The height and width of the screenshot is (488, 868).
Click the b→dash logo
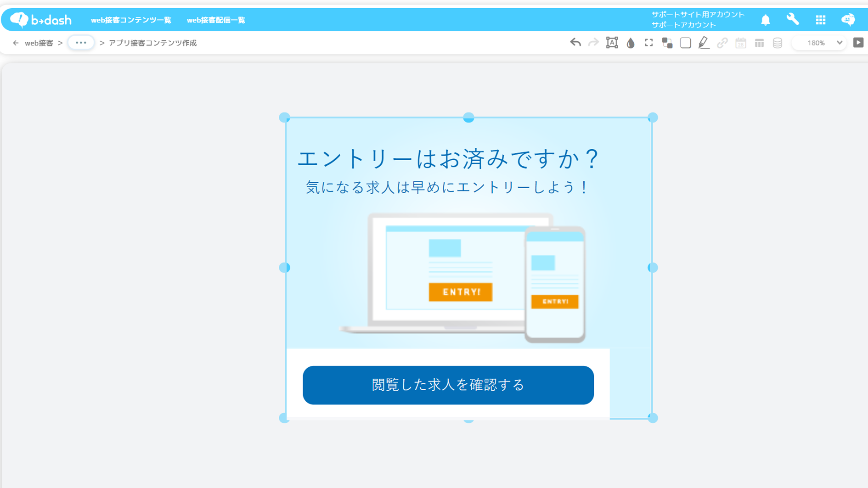tap(40, 20)
